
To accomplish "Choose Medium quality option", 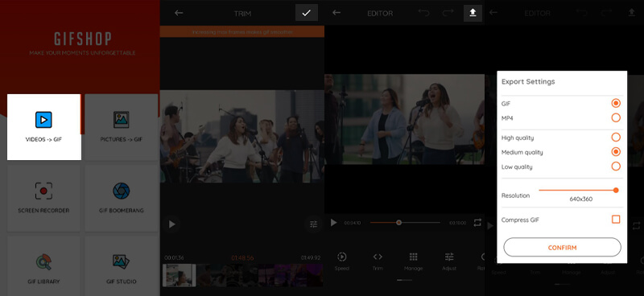I will pos(616,152).
